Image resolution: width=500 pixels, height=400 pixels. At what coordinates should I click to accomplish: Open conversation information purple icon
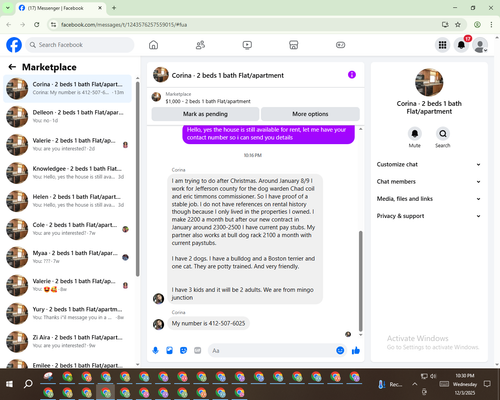tap(352, 75)
